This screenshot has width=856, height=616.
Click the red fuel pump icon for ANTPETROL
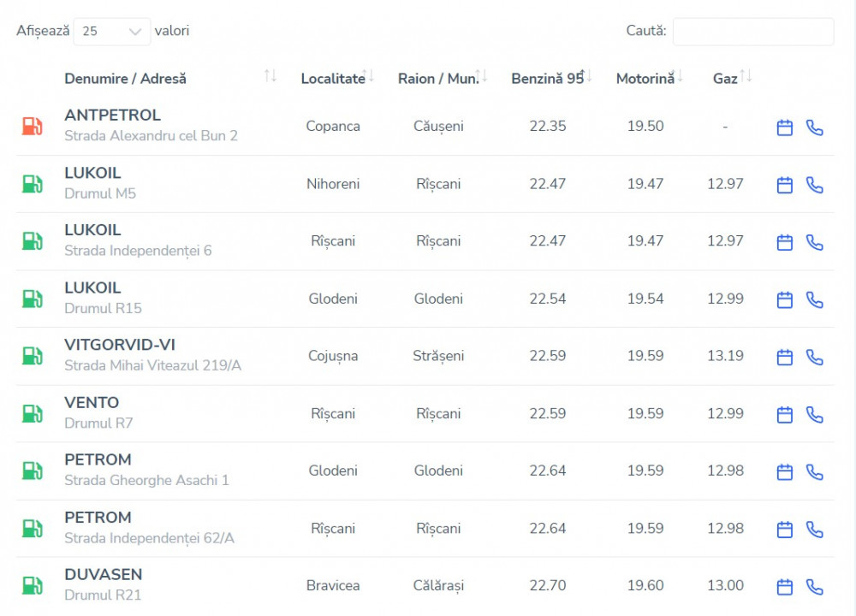pos(32,127)
